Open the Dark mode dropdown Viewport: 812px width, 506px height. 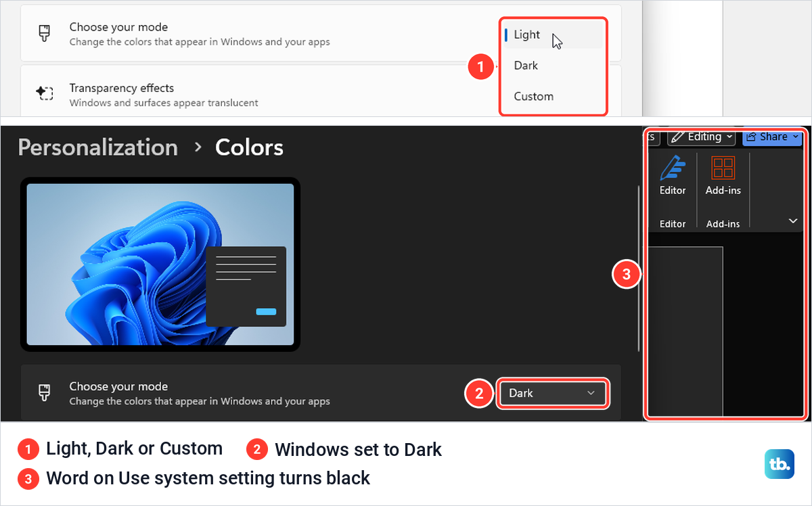coord(553,393)
